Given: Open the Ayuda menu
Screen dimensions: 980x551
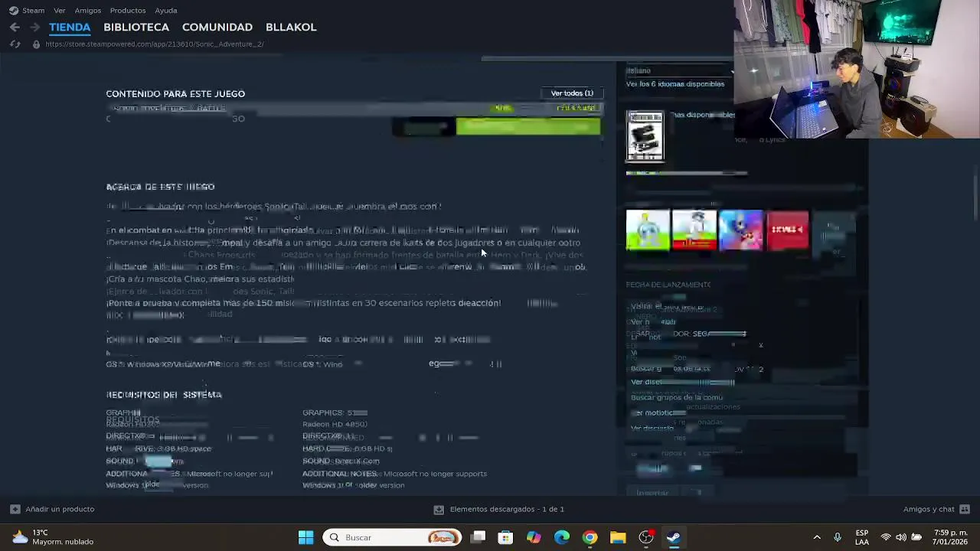Looking at the screenshot, I should tap(166, 11).
